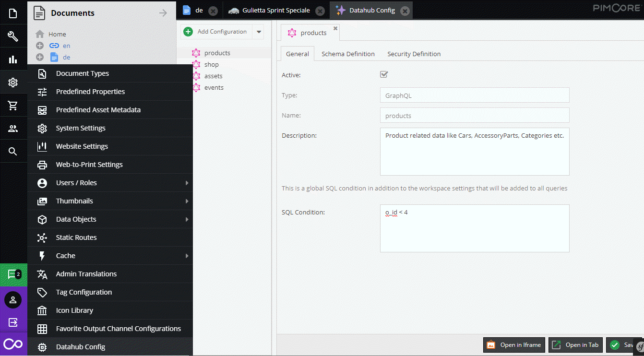Click the wrench Tools icon in sidebar
This screenshot has width=644, height=356.
(13, 36)
